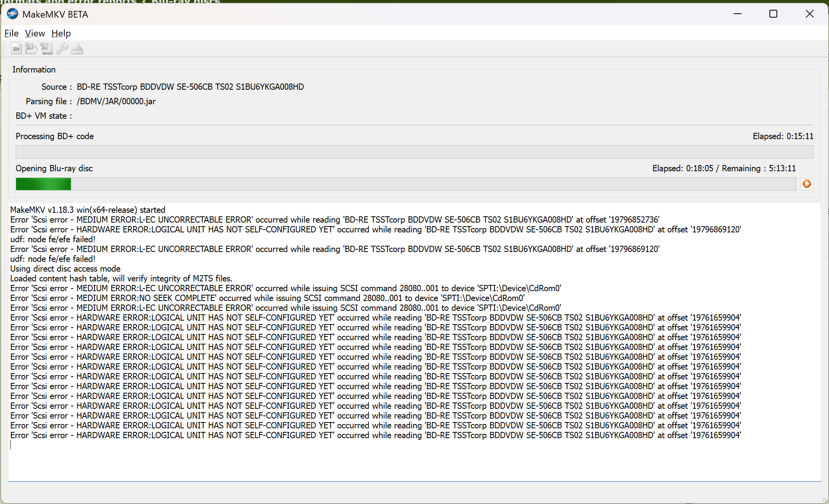The height and width of the screenshot is (504, 829).
Task: Click the 'Parsing file :' label
Action: point(49,101)
